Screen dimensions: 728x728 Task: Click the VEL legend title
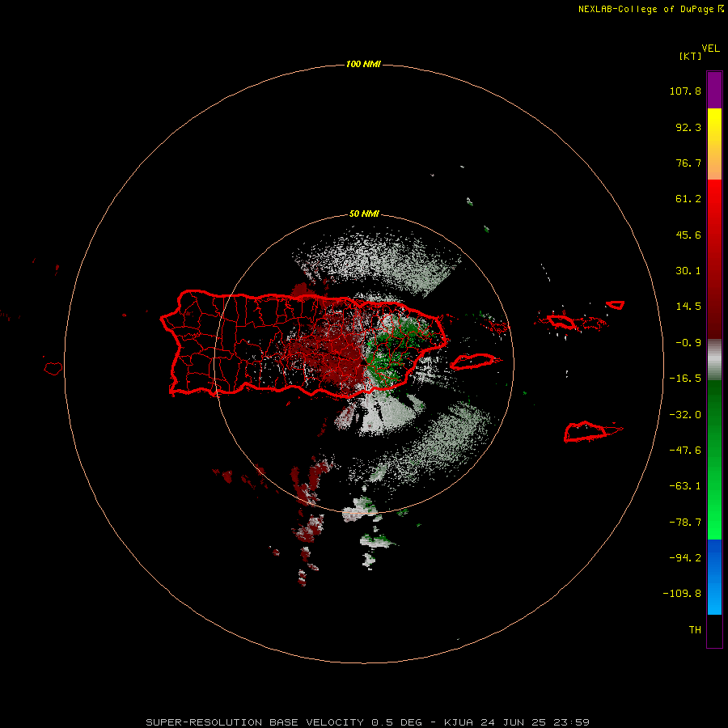[x=710, y=49]
